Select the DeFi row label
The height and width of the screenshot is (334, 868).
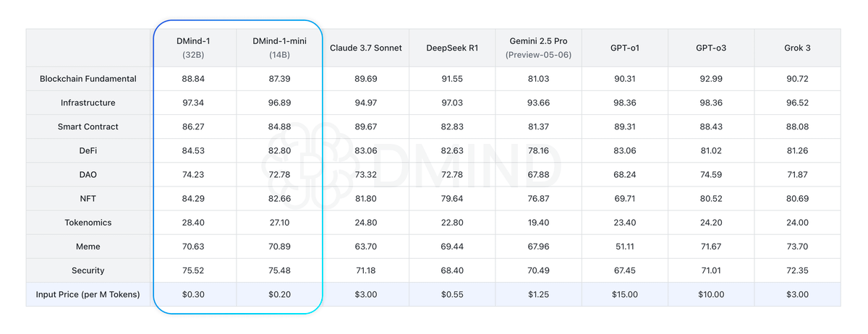[x=88, y=150]
